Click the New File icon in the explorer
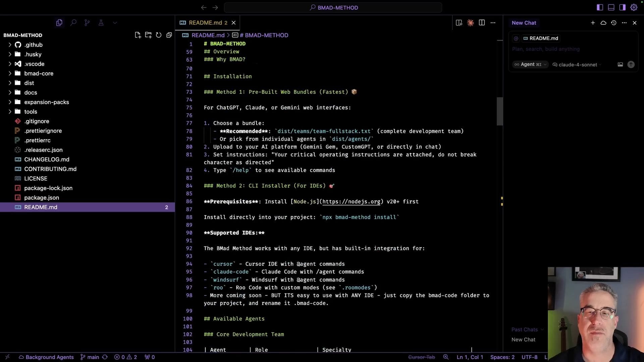Viewport: 644px width, 362px height. tap(138, 35)
